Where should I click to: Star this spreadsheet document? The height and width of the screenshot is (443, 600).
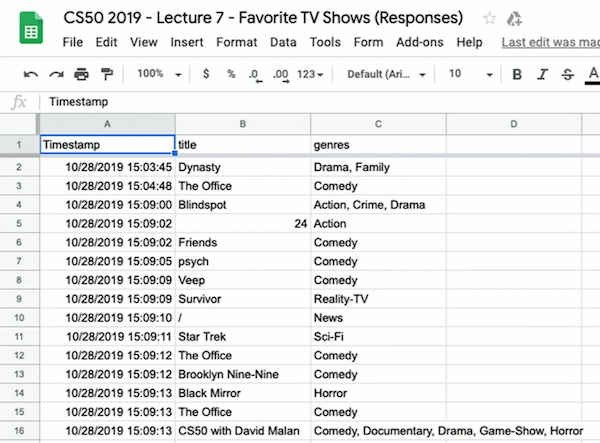[489, 18]
